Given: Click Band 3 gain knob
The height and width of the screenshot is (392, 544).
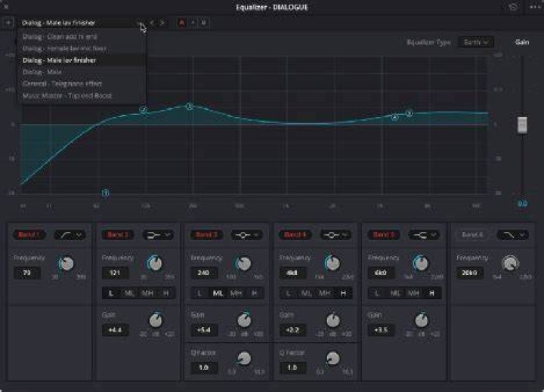Looking at the screenshot, I should click(x=244, y=320).
